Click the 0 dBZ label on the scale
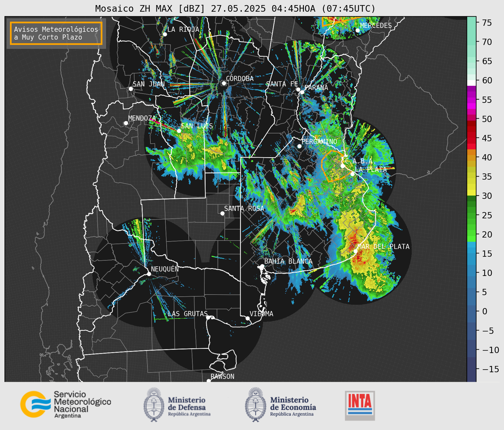Image resolution: width=504 pixels, height=430 pixels. point(484,311)
